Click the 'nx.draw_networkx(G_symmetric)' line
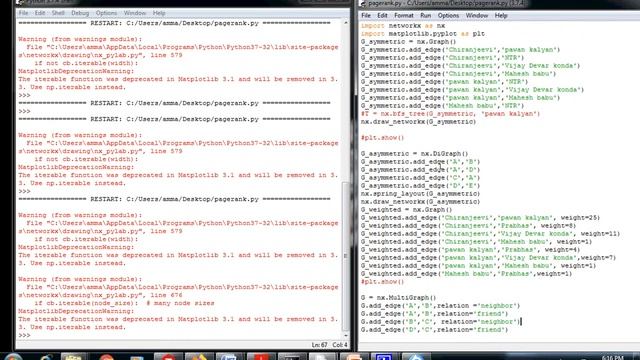The width and height of the screenshot is (640, 360). 418,122
